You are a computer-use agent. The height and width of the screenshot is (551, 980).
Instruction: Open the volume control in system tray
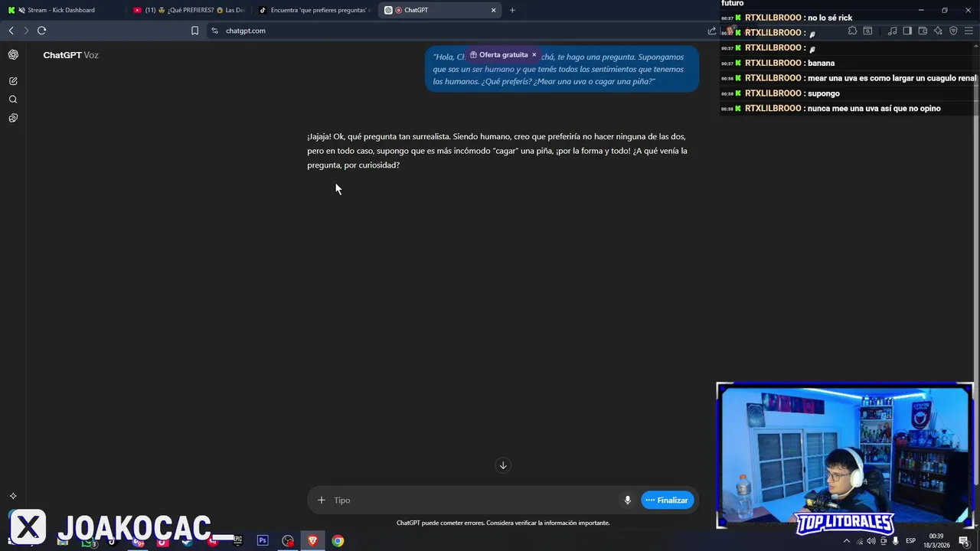coord(871,541)
